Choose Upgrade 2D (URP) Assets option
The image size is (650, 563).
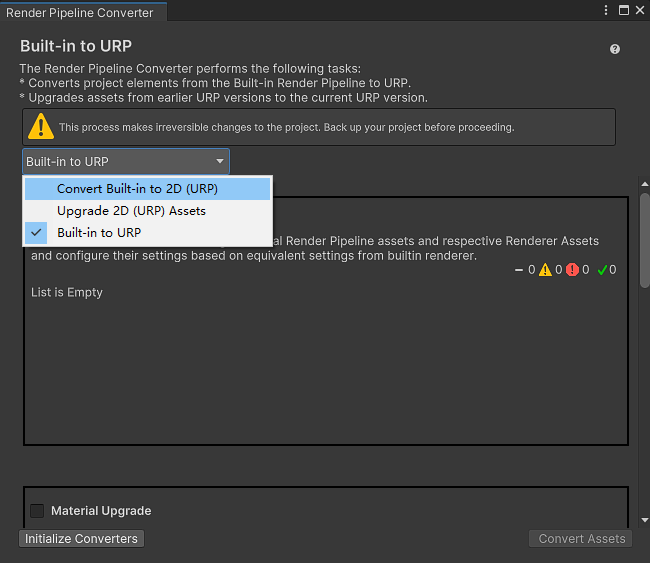pyautogui.click(x=131, y=211)
